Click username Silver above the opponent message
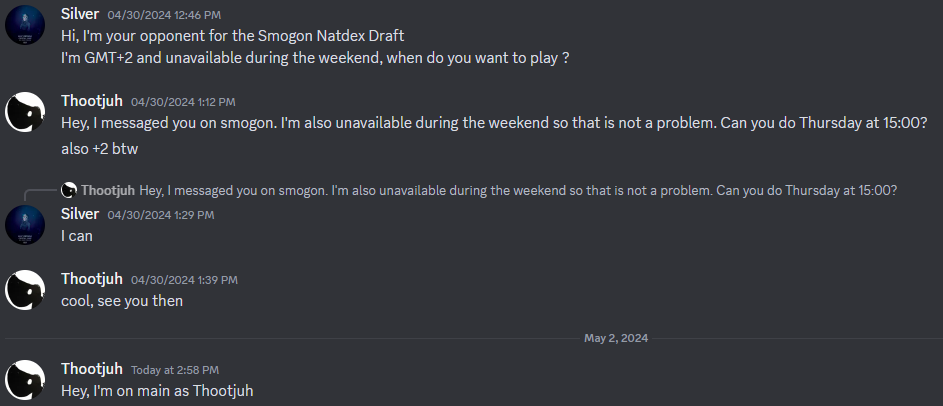943x406 pixels. (x=80, y=14)
